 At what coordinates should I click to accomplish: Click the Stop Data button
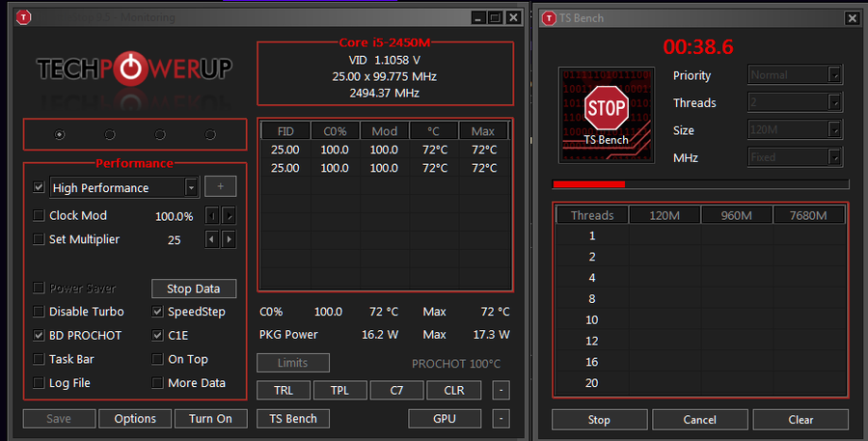[x=194, y=289]
